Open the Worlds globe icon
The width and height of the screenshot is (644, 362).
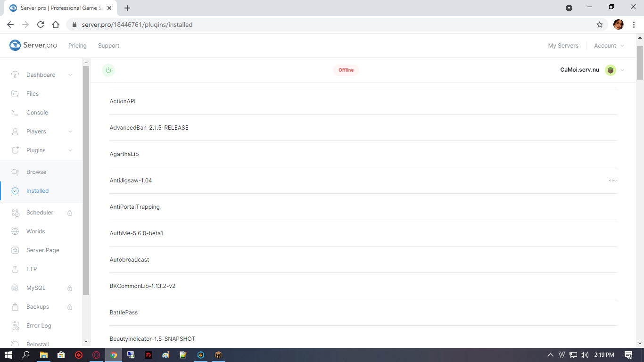(x=15, y=231)
